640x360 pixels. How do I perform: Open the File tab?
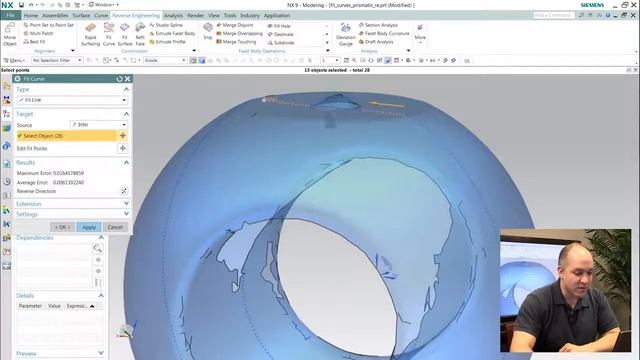[x=11, y=16]
